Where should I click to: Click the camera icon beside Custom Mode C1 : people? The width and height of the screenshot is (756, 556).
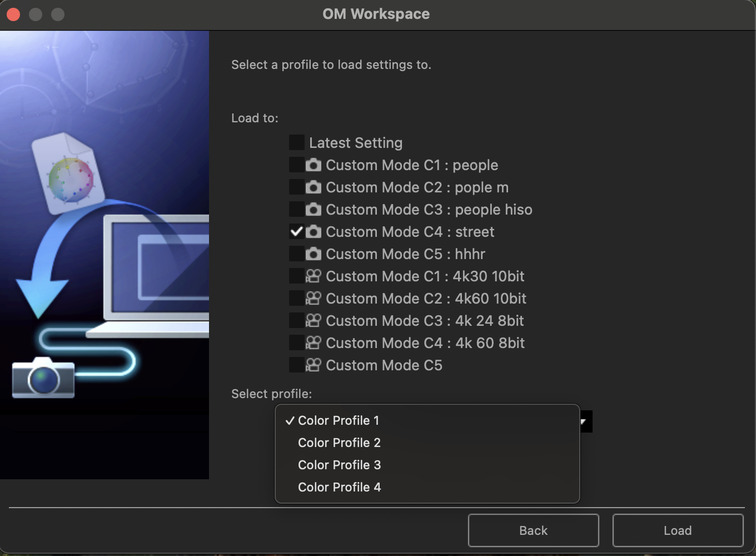314,165
